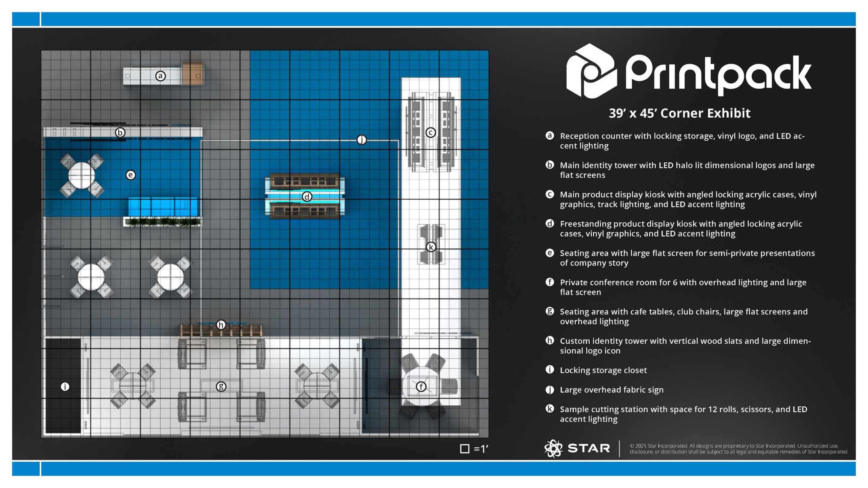Click marker 'i' on the storage closet
868x488 pixels.
[65, 386]
